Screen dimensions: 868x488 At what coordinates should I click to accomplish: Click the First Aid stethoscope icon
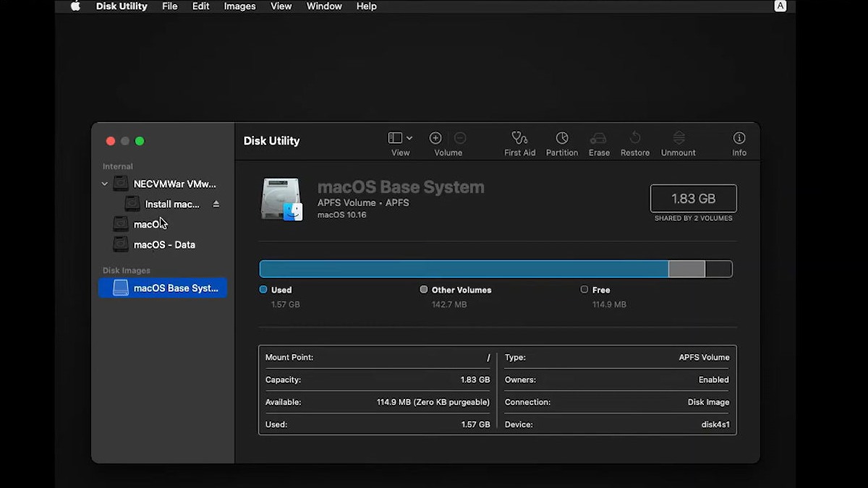[519, 138]
